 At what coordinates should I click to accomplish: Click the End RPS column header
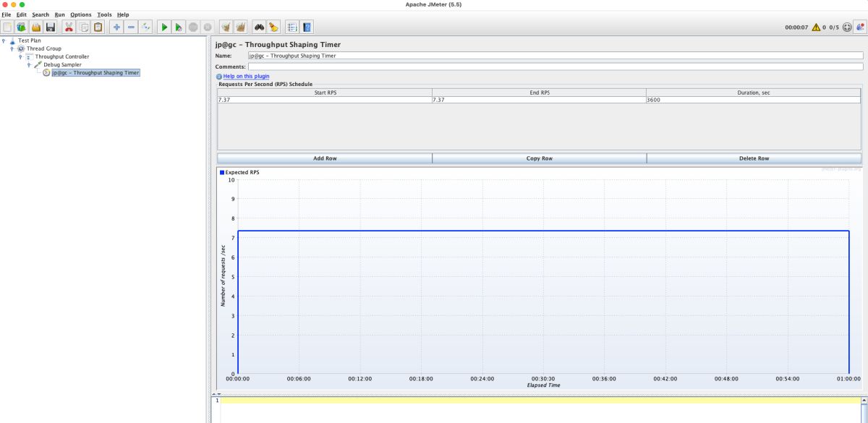[539, 93]
